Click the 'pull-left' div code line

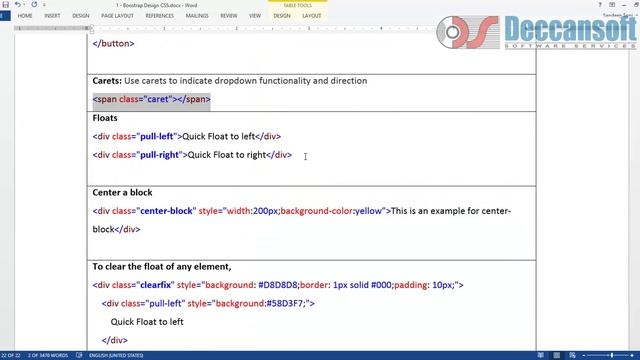click(187, 136)
